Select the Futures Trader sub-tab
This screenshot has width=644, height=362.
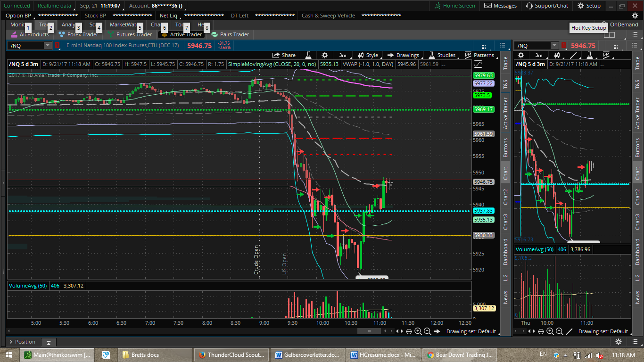130,34
